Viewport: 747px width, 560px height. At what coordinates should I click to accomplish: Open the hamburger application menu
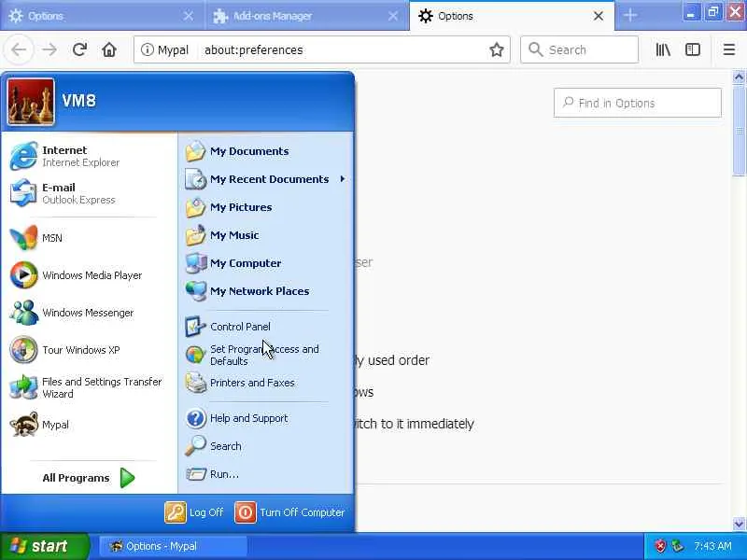point(729,49)
